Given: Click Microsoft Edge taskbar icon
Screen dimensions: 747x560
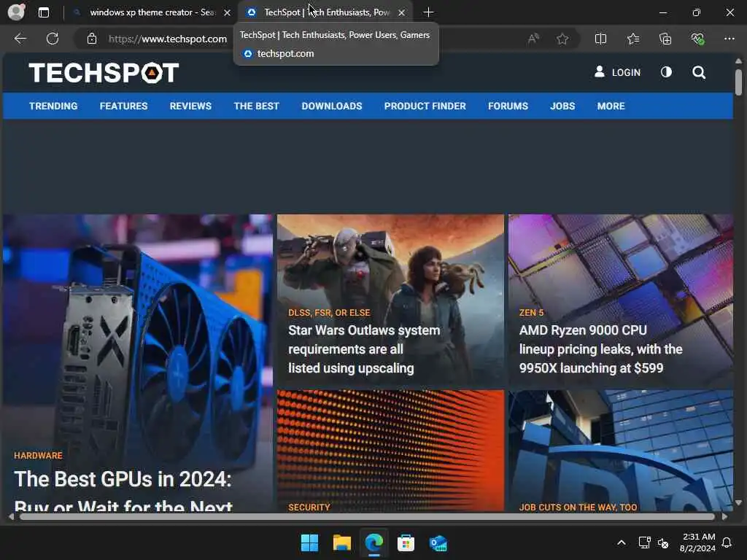Looking at the screenshot, I should tap(374, 542).
